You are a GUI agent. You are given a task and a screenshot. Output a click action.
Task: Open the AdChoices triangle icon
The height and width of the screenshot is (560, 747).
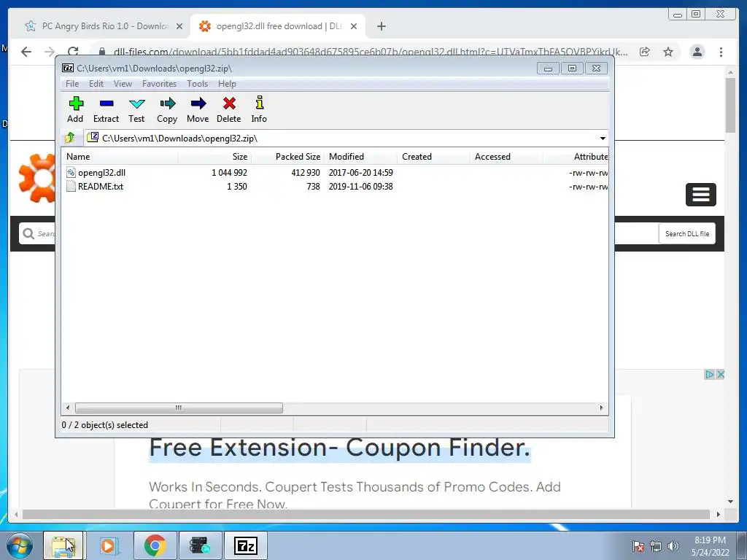[709, 374]
